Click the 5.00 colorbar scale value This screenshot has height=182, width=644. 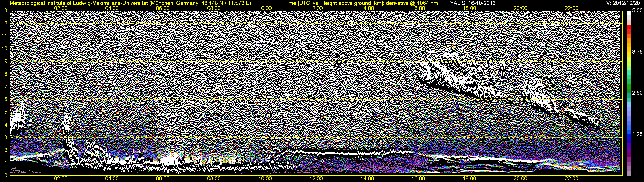point(637,11)
